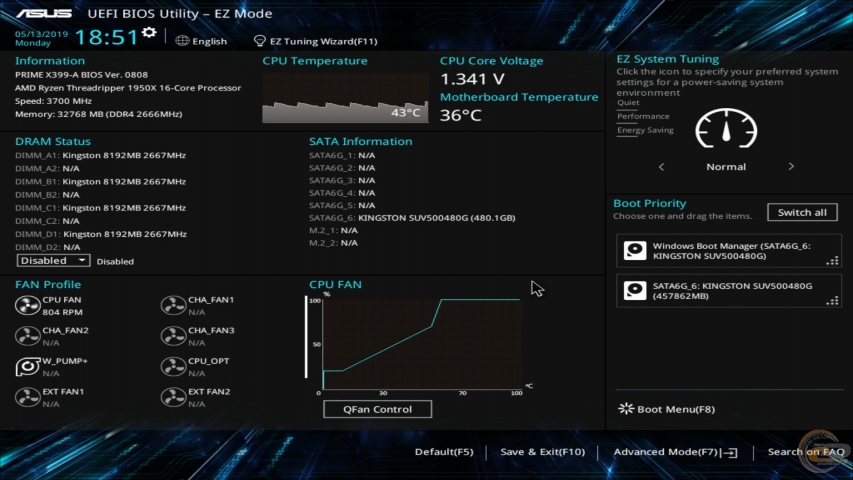Click the M.2_2 N/A row
The height and width of the screenshot is (480, 853).
coord(333,243)
